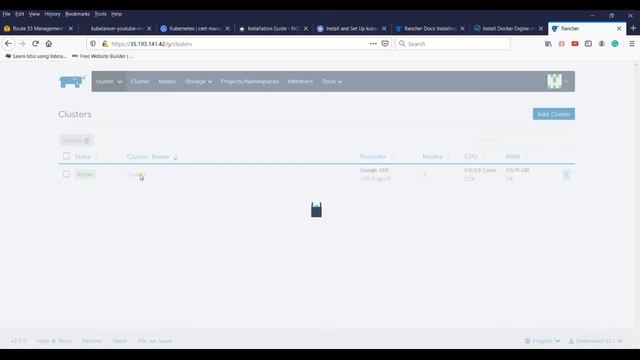The width and height of the screenshot is (640, 360).
Task: Open the row actions menu for the cluster
Action: click(x=566, y=174)
